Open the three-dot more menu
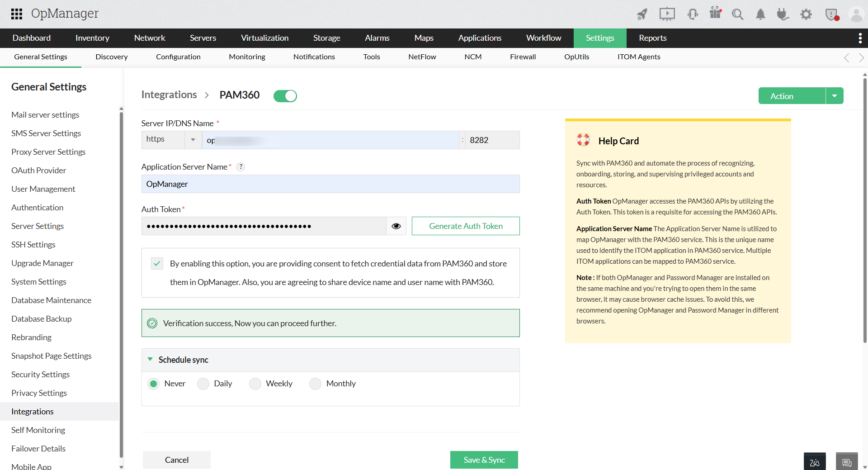Screen dimensions: 868x470 [860, 38]
